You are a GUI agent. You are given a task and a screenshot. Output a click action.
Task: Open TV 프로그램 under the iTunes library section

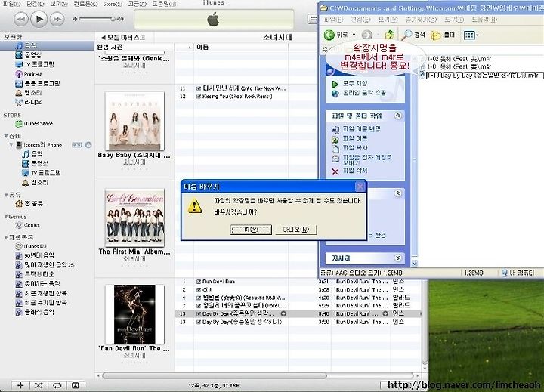pos(39,64)
